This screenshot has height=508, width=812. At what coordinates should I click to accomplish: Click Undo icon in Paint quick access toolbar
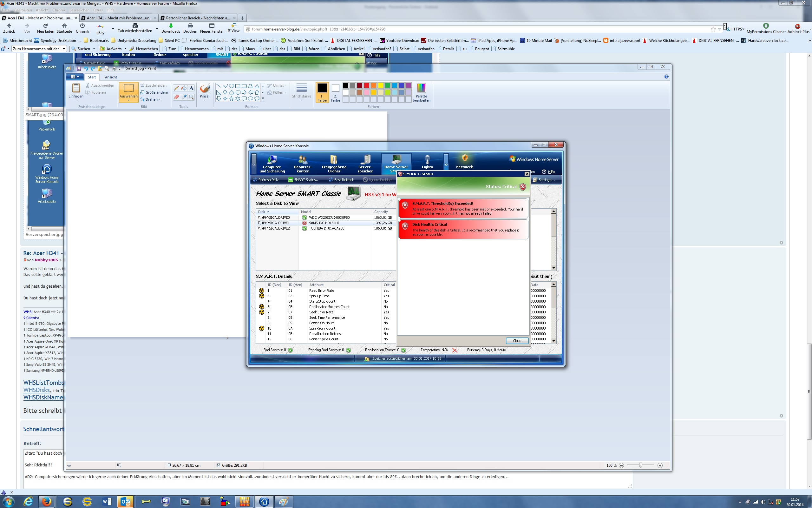point(86,68)
